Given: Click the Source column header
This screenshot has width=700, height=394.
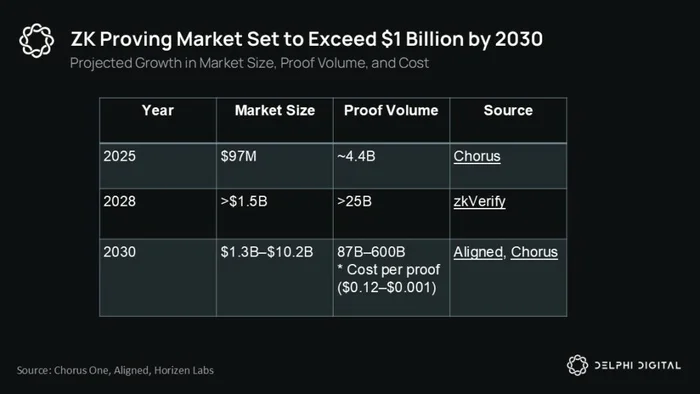Looking at the screenshot, I should coord(508,120).
